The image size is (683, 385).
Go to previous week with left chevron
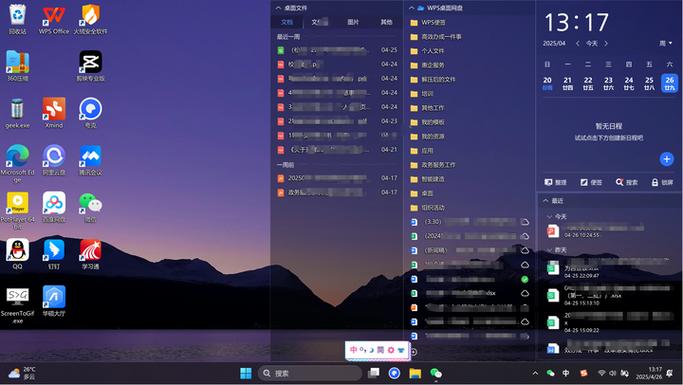pyautogui.click(x=577, y=43)
